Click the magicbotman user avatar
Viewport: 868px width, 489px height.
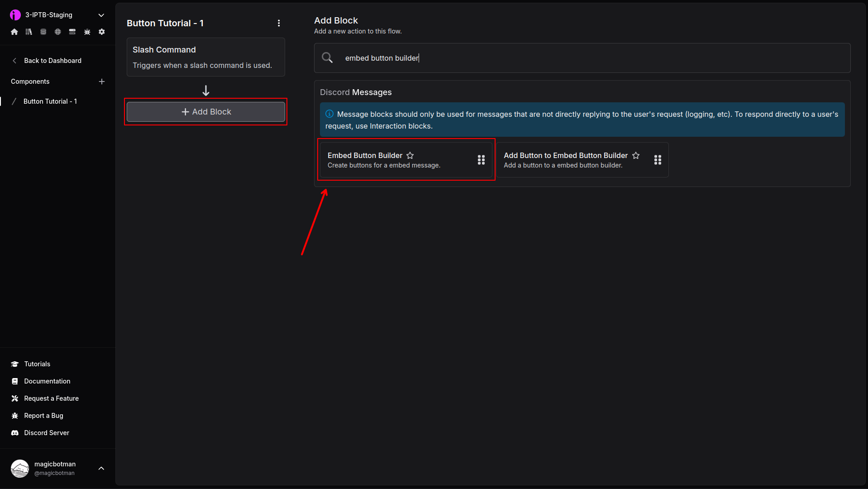[x=20, y=469]
